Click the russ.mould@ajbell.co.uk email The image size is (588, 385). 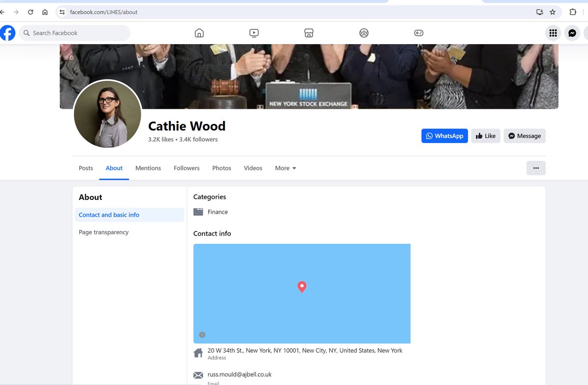[240, 374]
